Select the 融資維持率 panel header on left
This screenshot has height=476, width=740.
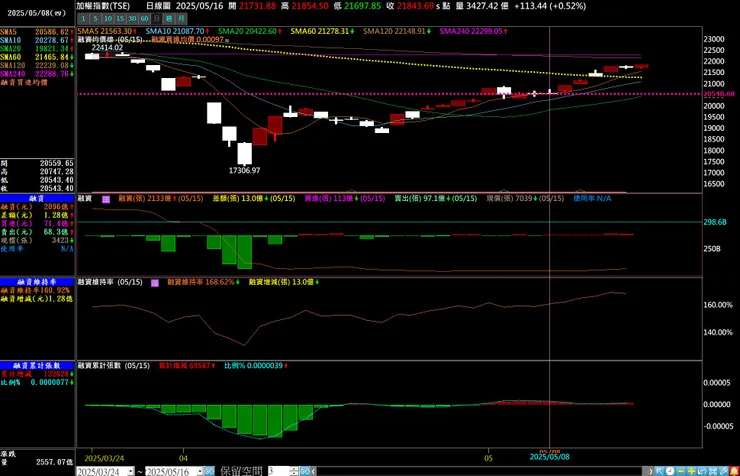point(37,282)
